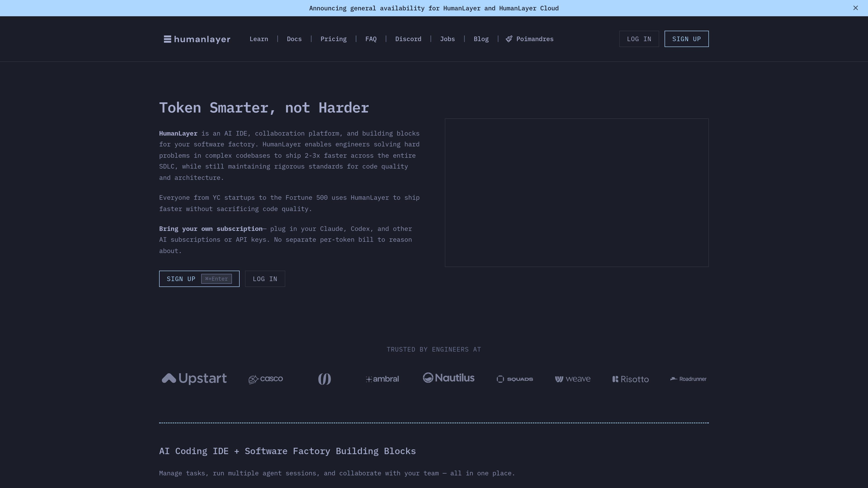
Task: Click the "TRUSTED BY ENGINEERS AT" label
Action: tap(434, 349)
